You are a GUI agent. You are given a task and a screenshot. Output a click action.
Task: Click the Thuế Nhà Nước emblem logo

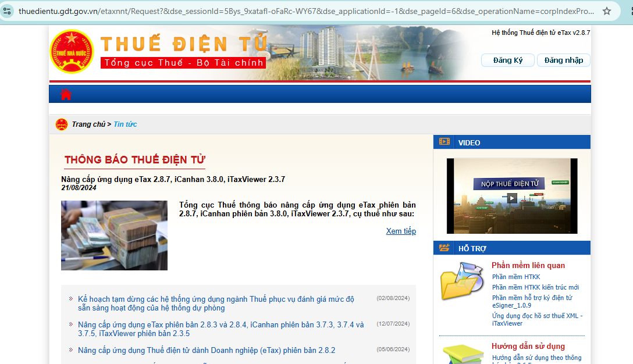click(x=72, y=52)
